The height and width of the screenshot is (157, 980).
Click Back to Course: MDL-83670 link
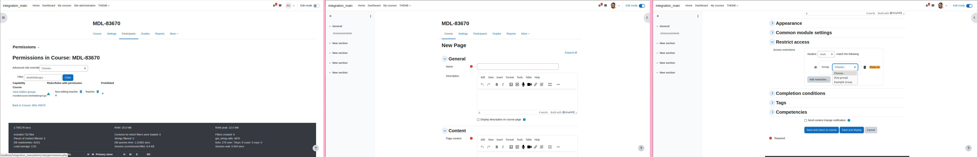(29, 105)
